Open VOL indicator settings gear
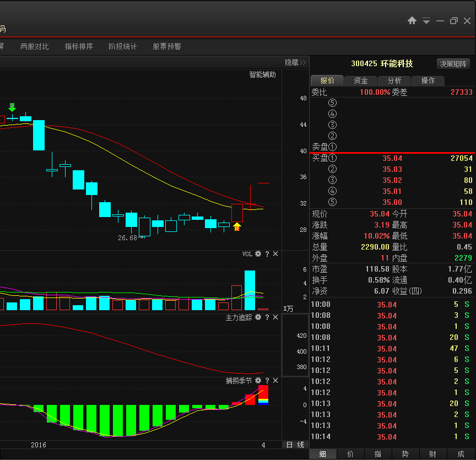This screenshot has width=476, height=460. 258,254
